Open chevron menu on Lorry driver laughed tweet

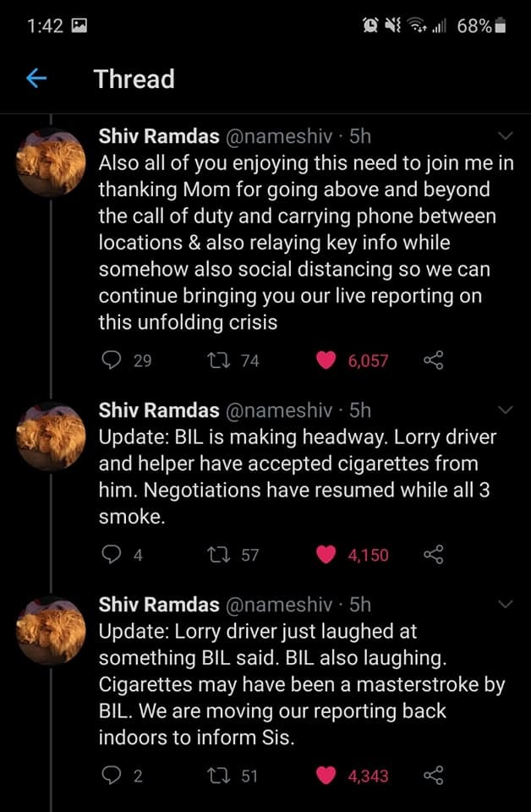[x=506, y=604]
